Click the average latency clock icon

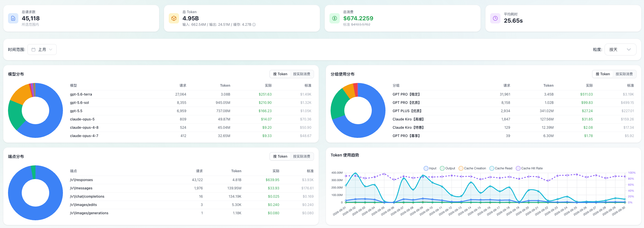point(495,18)
